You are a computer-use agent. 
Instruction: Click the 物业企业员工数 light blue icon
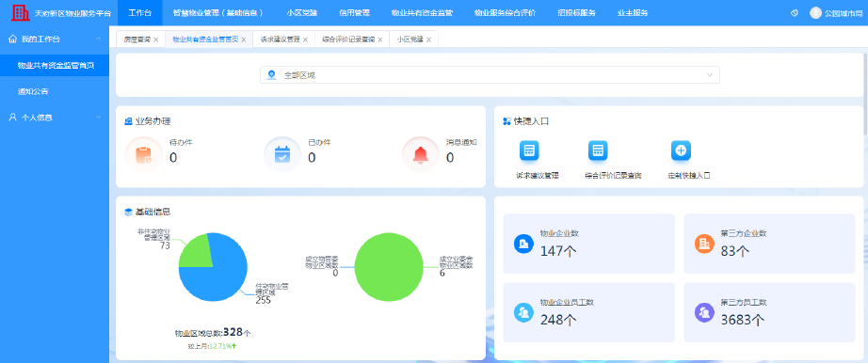click(x=523, y=312)
